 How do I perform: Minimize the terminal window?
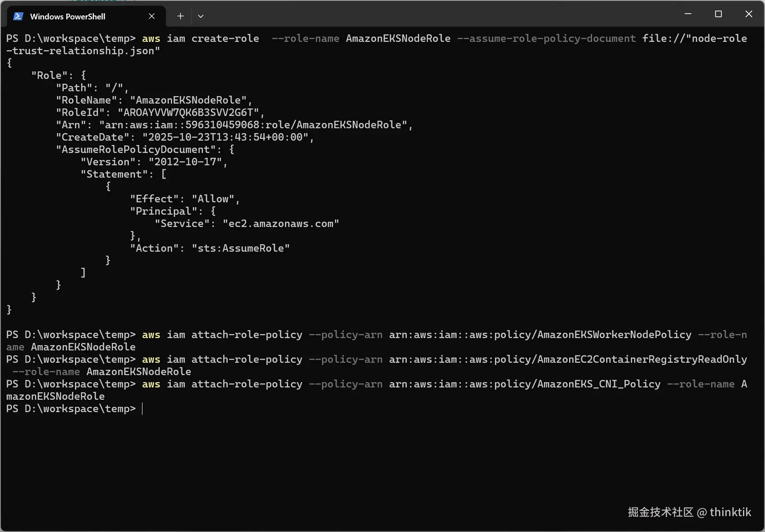pos(688,14)
